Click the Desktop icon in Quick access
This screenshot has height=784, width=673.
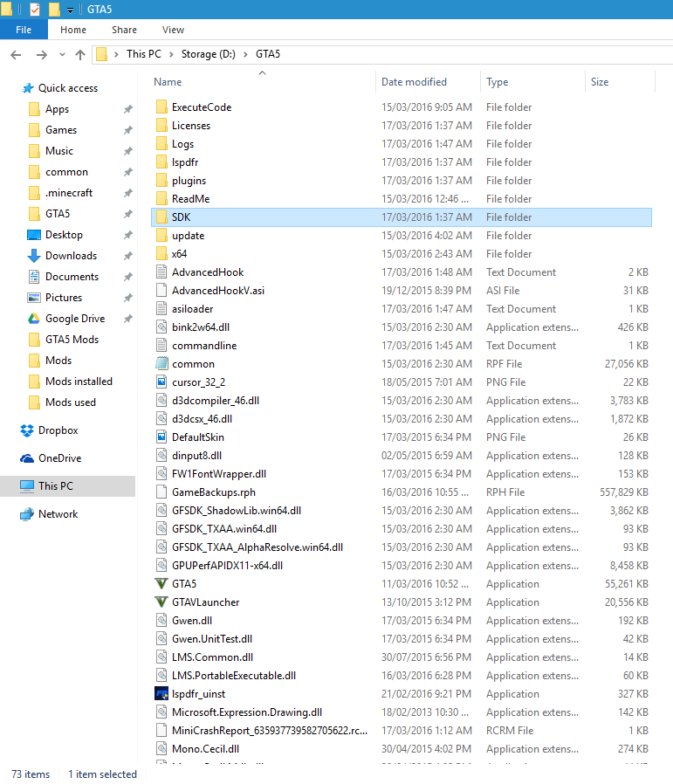click(x=33, y=235)
